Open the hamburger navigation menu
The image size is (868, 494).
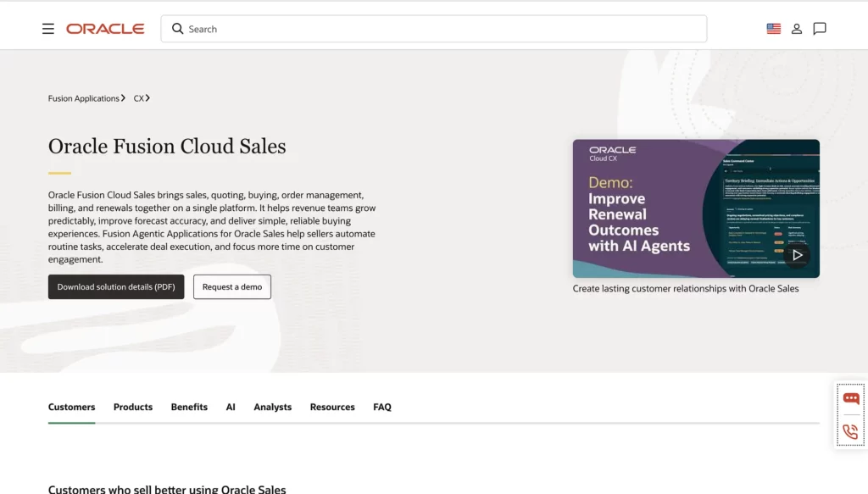48,29
